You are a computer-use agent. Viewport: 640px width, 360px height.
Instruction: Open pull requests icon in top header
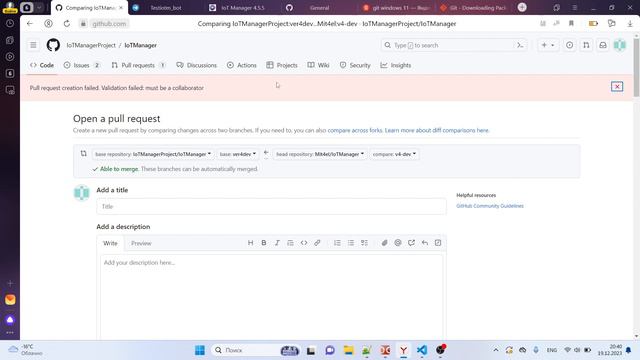point(586,45)
